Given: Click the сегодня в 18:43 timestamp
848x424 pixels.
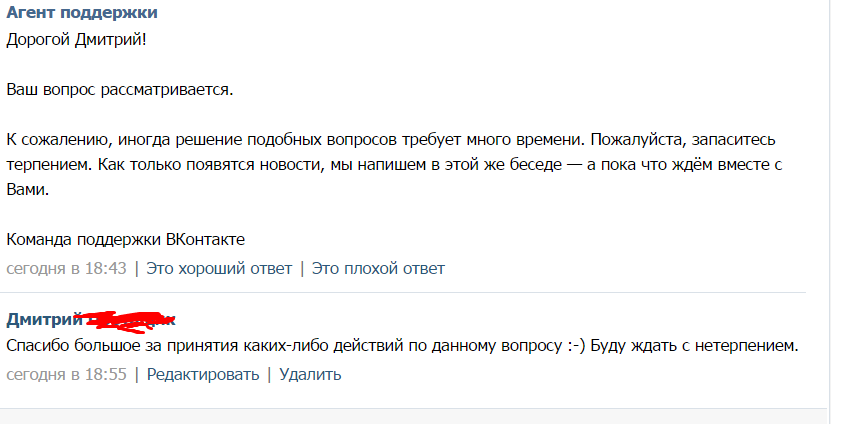Looking at the screenshot, I should tap(66, 268).
